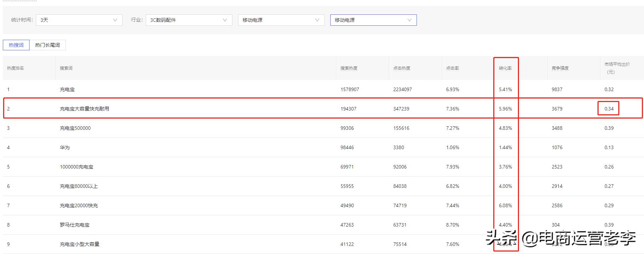Viewport: 644px width, 254px height.
Task: Select search term 充电宝大容量快充耐用
Action: [x=85, y=109]
